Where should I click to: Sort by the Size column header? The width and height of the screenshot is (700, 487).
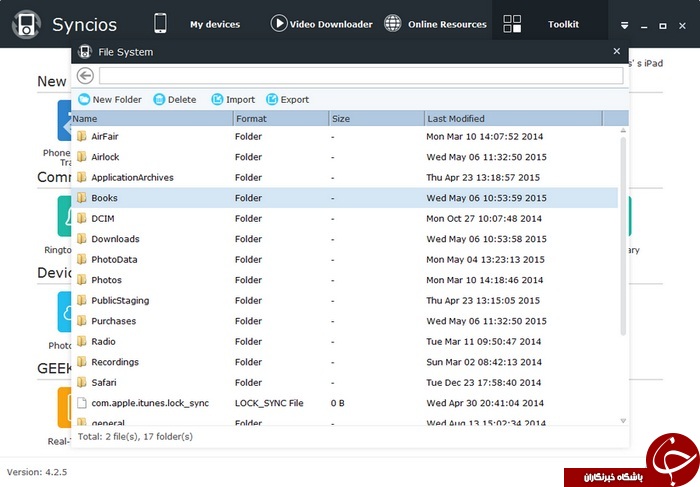[376, 119]
